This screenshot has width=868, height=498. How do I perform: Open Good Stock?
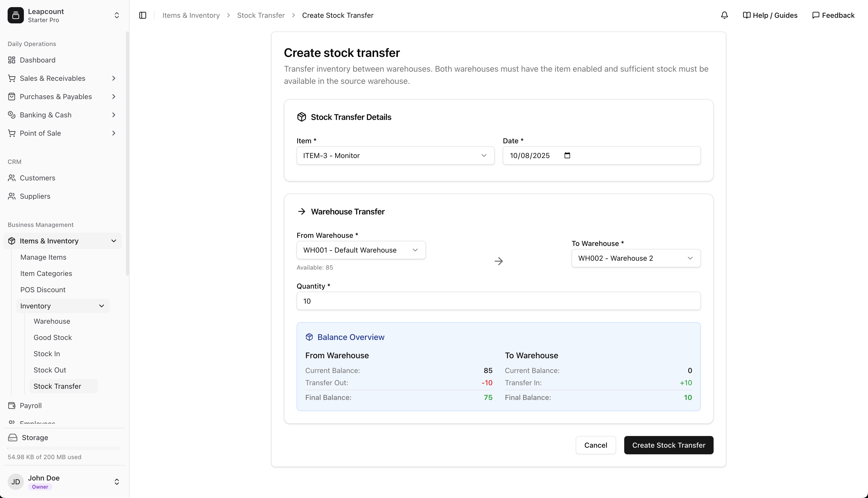(x=53, y=338)
